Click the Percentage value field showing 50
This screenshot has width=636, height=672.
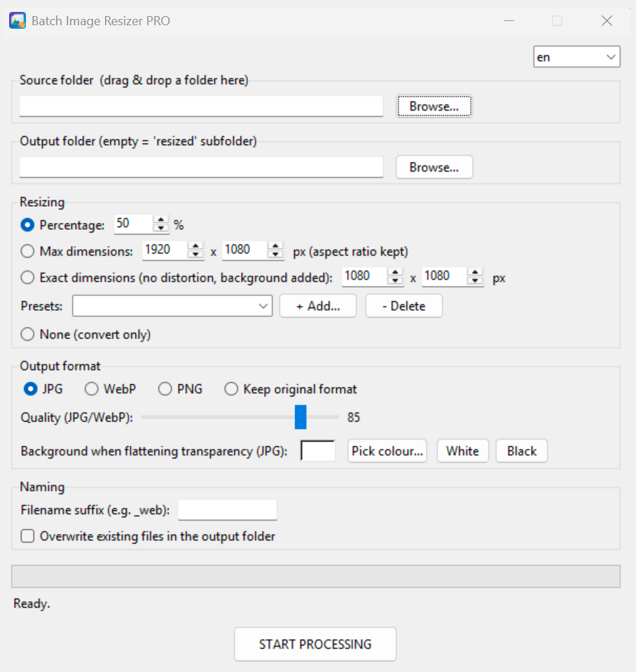coord(134,224)
